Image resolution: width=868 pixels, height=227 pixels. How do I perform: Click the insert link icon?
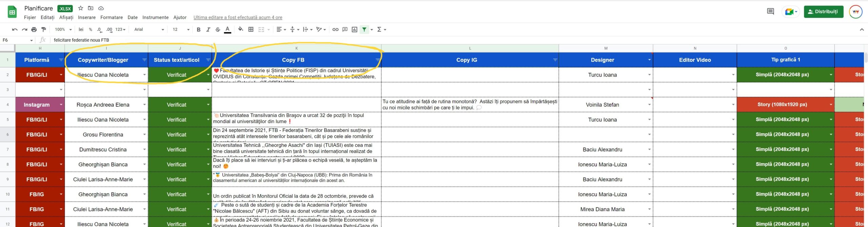pyautogui.click(x=335, y=30)
